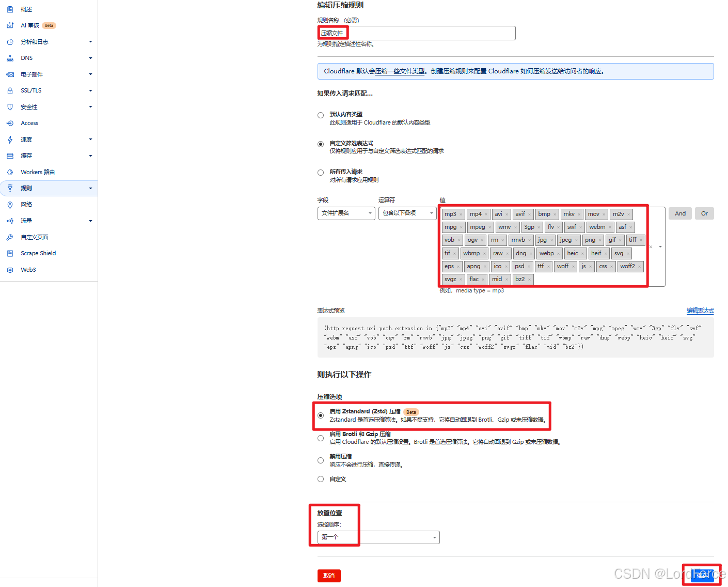Viewport: 728px width, 587px height.
Task: Expand the 安全性 sidebar section
Action: 90,107
